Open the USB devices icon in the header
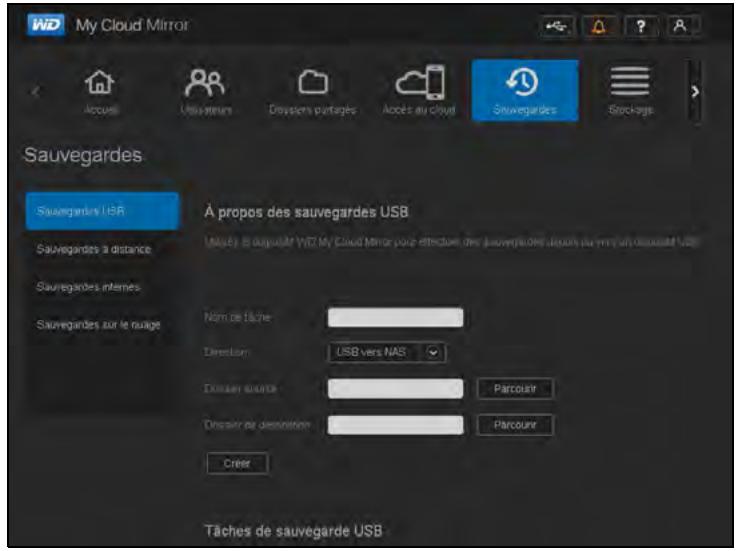This screenshot has width=737, height=551. [x=557, y=26]
